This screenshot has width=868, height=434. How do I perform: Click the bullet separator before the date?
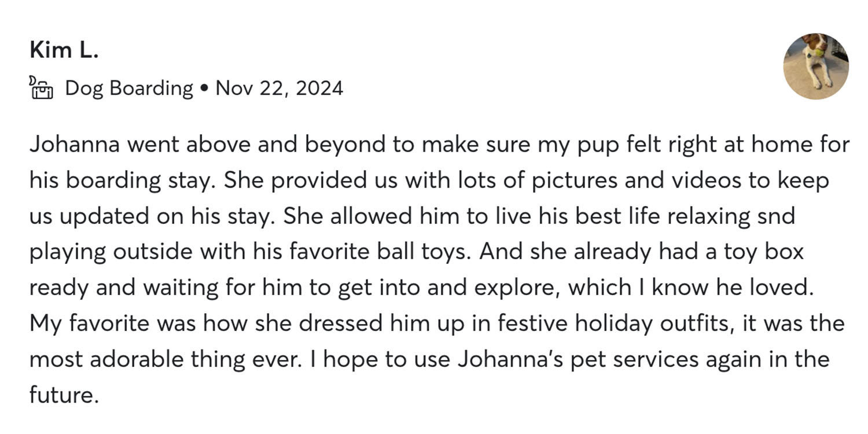(x=204, y=89)
